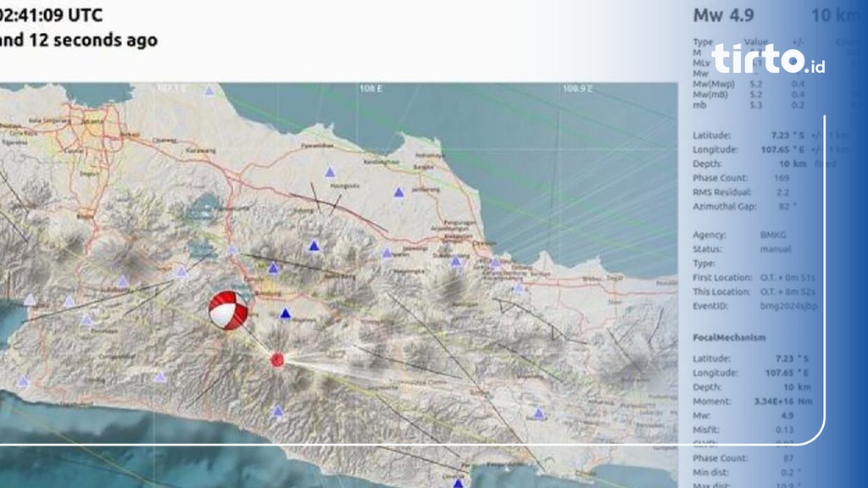Collapse the magnitude Type table

coord(701,43)
